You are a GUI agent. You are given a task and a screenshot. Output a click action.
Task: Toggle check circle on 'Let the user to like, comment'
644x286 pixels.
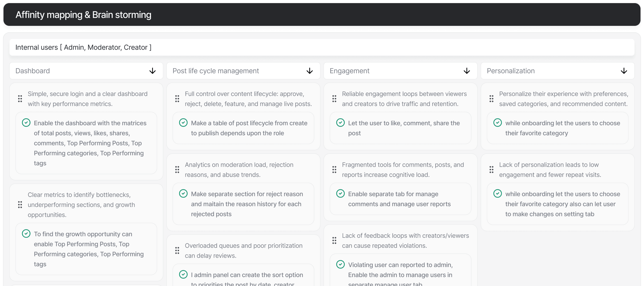click(340, 123)
